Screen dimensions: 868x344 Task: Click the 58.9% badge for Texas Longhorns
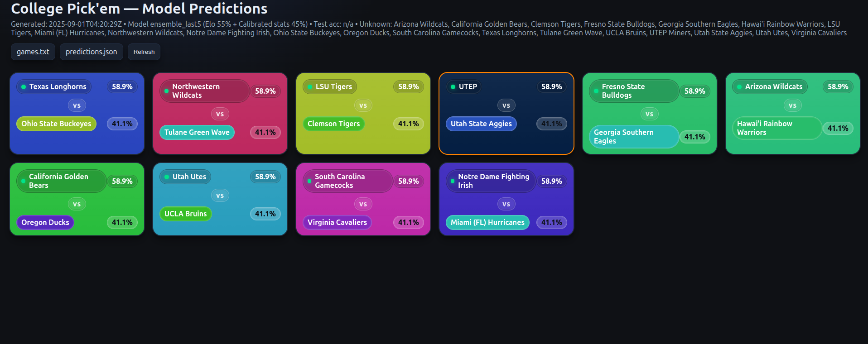(122, 86)
